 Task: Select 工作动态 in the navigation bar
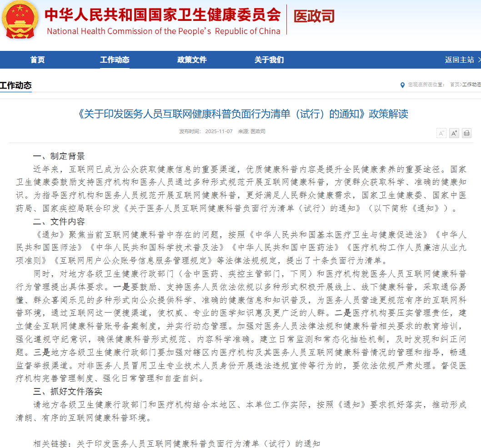115,60
